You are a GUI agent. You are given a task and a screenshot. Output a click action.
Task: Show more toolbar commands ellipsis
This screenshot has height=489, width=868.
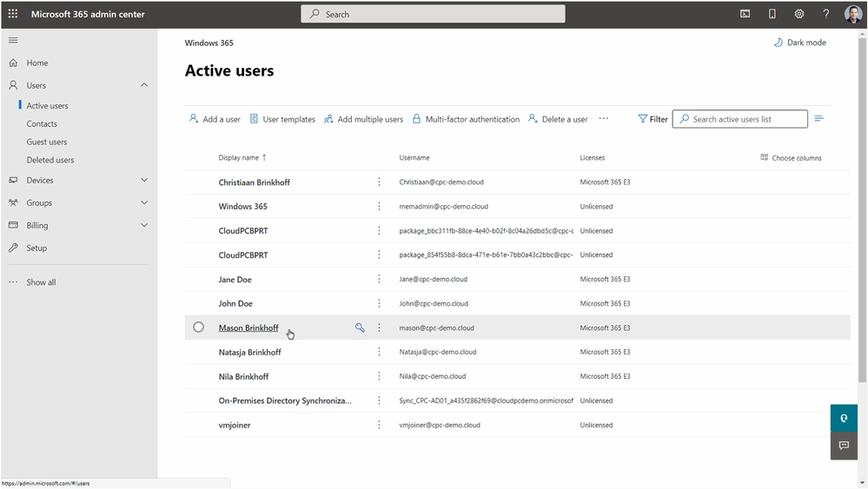(603, 119)
